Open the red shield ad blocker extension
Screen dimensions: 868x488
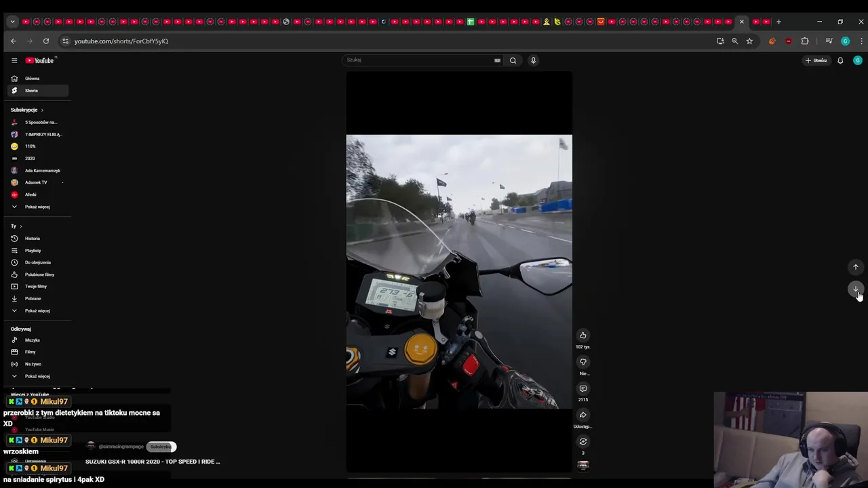tap(788, 41)
